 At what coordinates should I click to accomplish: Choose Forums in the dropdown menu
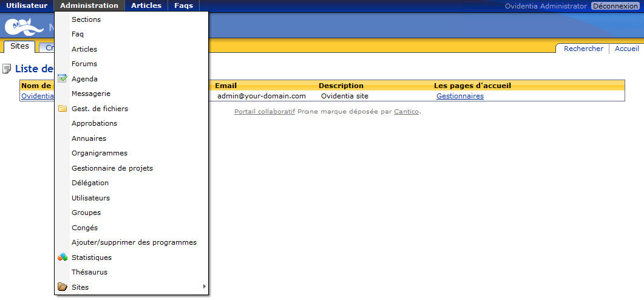[x=84, y=64]
